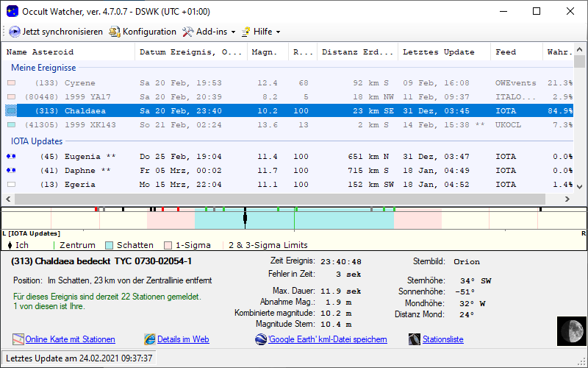
Task: Collapse the Meine Ereignisse group
Action: 43,68
